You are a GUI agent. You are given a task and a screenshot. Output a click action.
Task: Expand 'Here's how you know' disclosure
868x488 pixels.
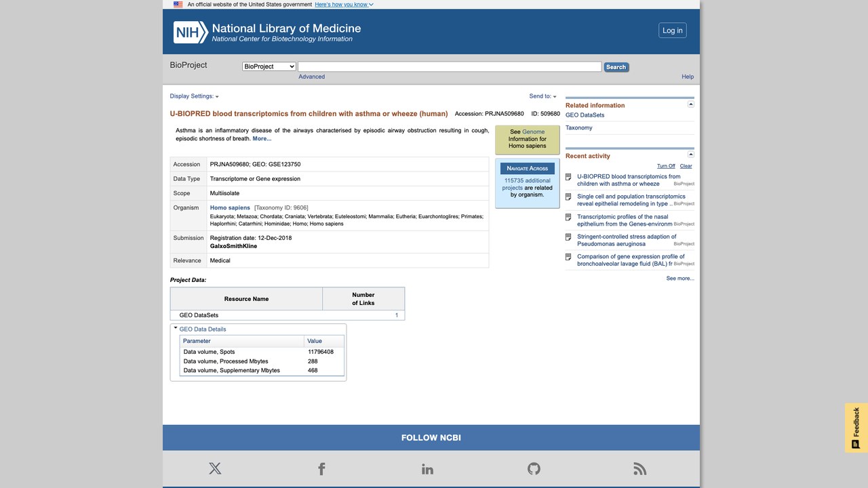pos(344,4)
